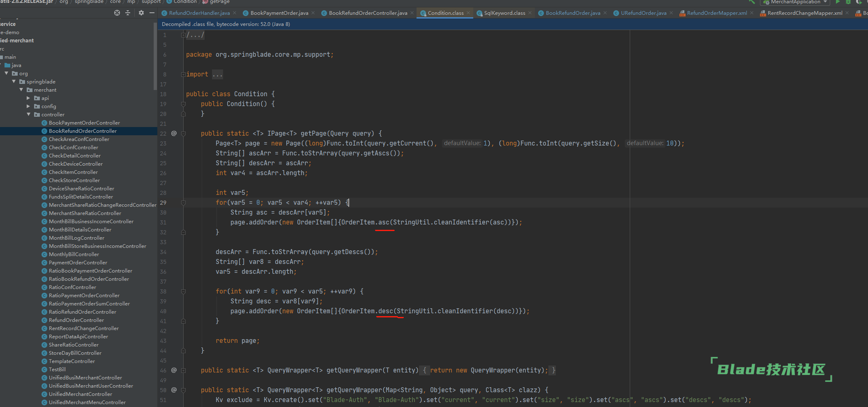Open the MerchantApplication run configuration dropdown
868x407 pixels.
[x=795, y=2]
